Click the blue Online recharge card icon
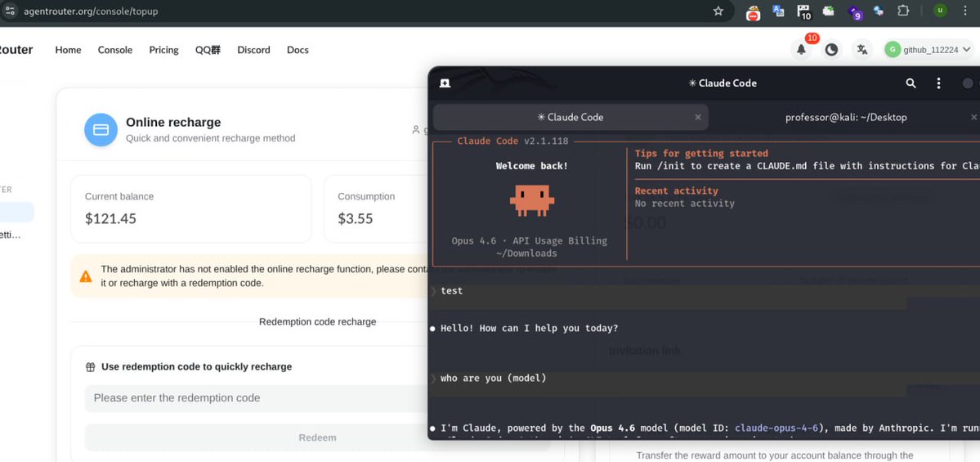This screenshot has width=980, height=462. pos(101,129)
